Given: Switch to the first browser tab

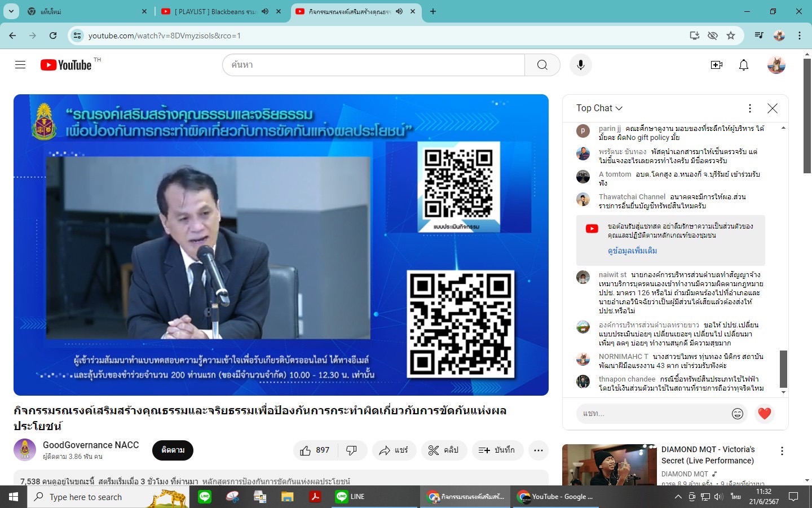Looking at the screenshot, I should click(89, 11).
